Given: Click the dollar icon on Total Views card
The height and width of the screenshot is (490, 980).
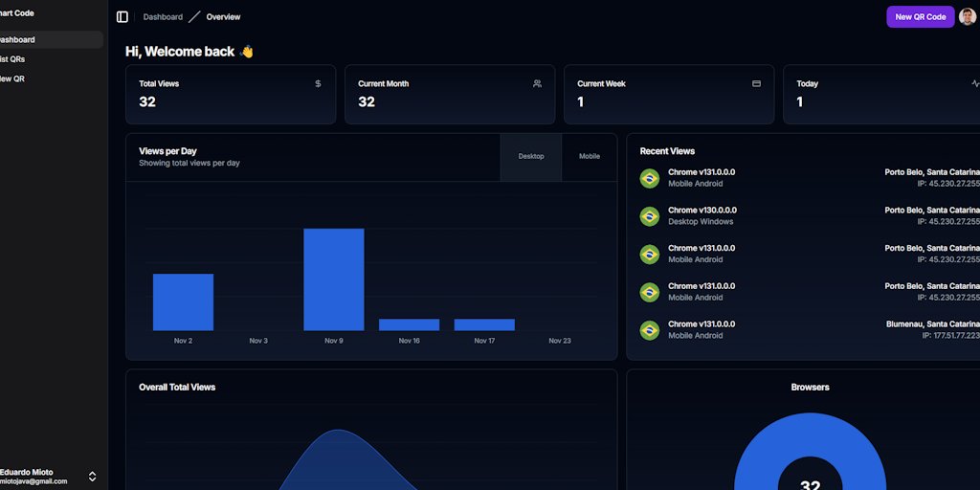Looking at the screenshot, I should point(318,84).
